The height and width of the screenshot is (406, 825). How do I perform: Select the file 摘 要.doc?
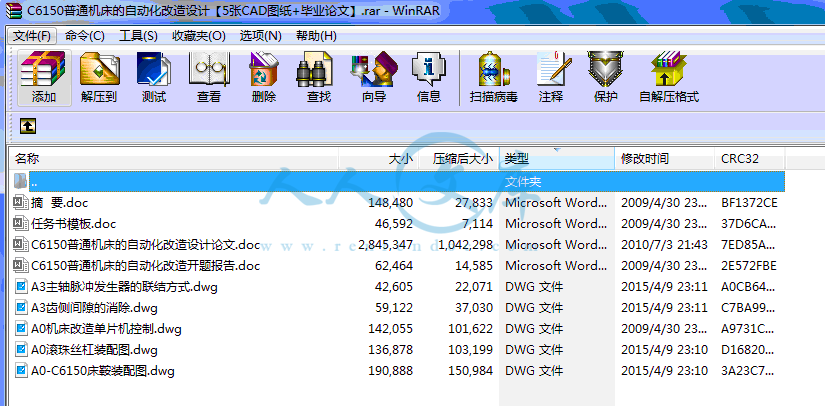click(59, 202)
